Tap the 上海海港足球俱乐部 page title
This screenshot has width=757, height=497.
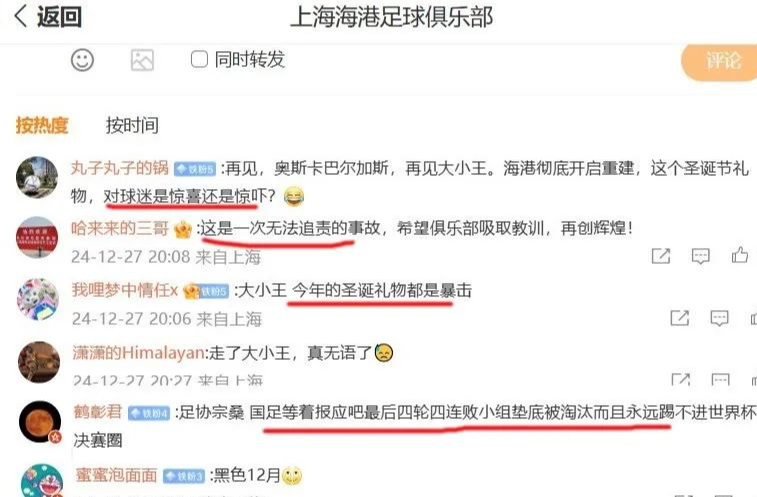(x=391, y=17)
